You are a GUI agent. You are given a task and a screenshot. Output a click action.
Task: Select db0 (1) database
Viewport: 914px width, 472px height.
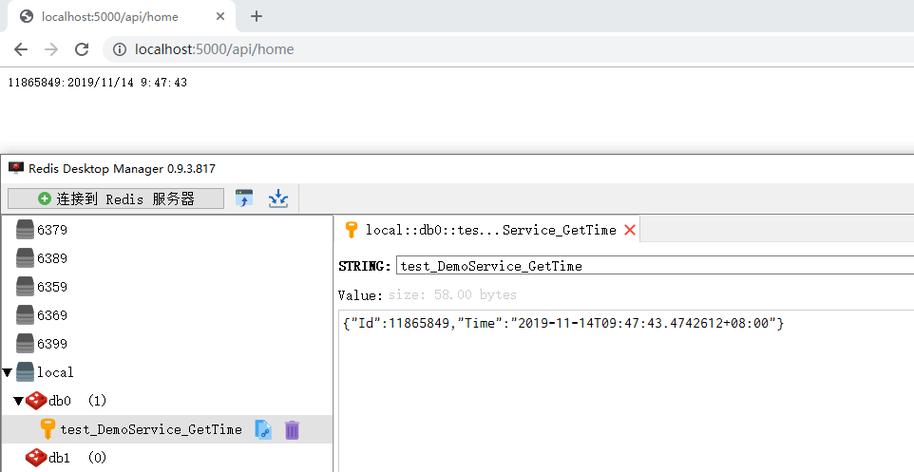(x=78, y=401)
